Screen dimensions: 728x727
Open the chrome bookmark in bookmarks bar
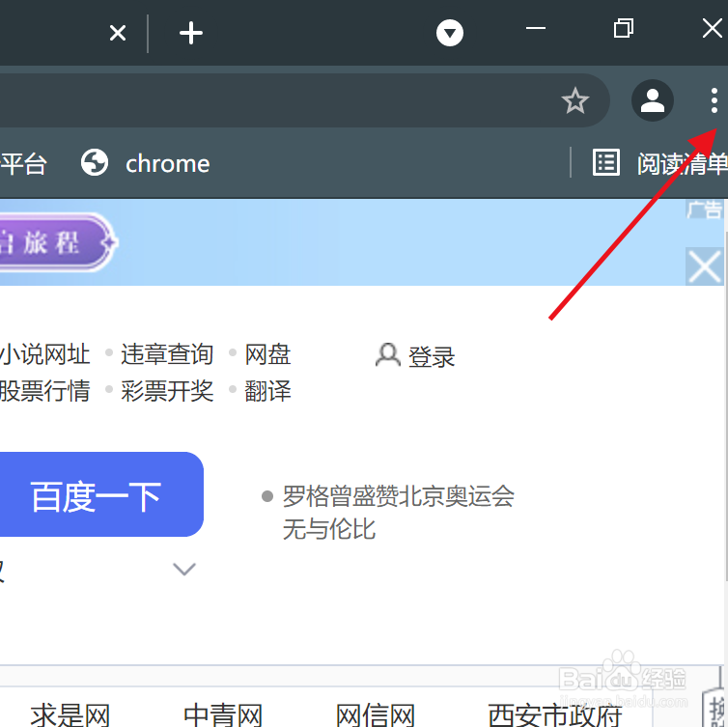tap(146, 163)
